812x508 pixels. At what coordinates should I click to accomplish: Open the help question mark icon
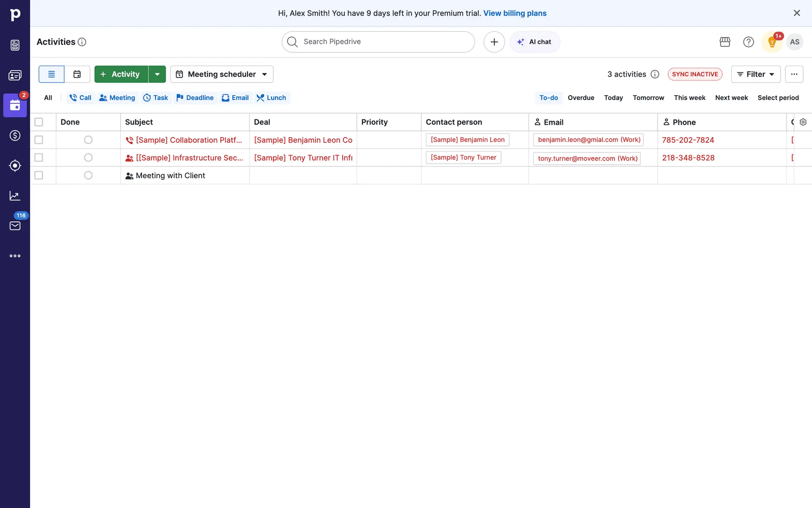point(748,42)
